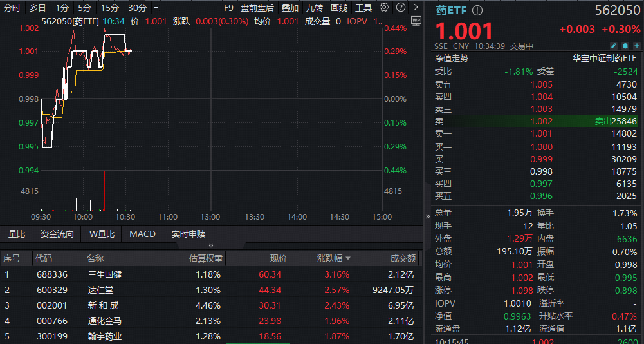Click the right arrow next to help icon

click(x=416, y=7)
